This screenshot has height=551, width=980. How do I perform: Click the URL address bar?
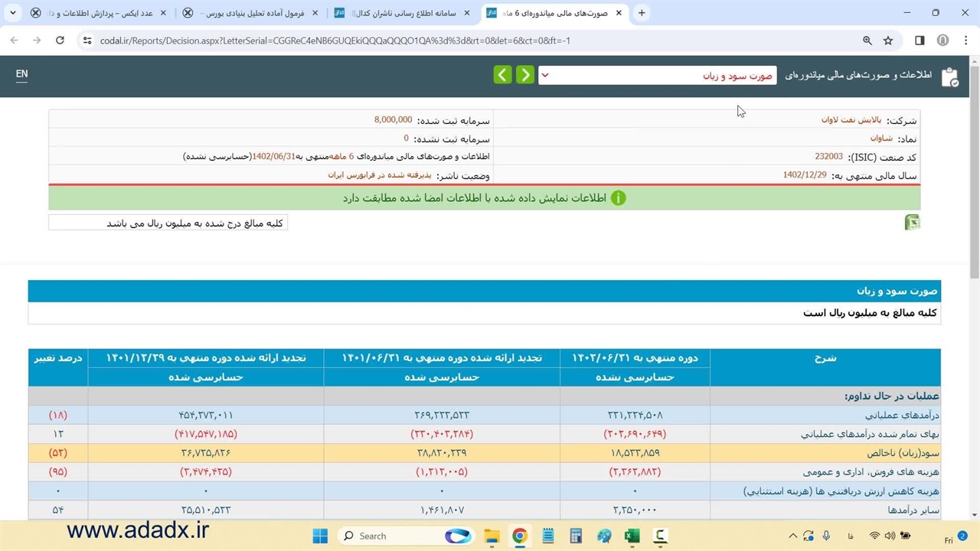[459, 41]
